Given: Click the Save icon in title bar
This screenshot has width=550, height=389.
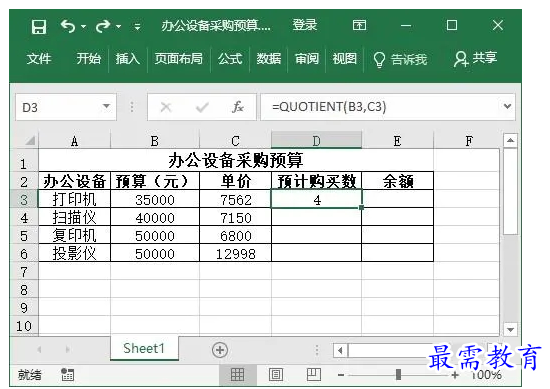Looking at the screenshot, I should pos(39,26).
